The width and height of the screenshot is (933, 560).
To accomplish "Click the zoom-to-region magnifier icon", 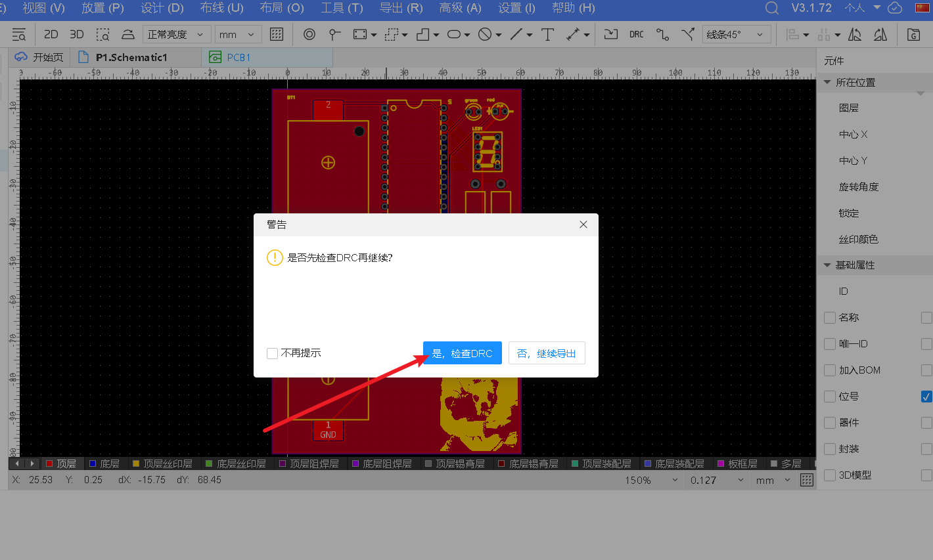I will [x=102, y=34].
